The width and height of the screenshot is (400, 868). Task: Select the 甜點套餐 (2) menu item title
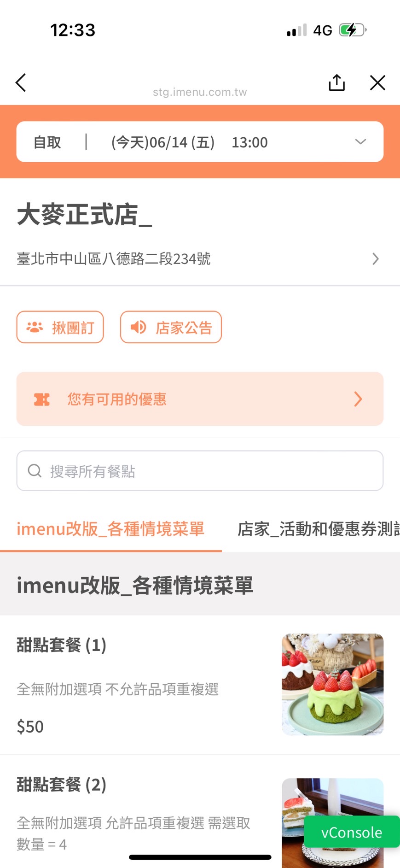(x=62, y=784)
